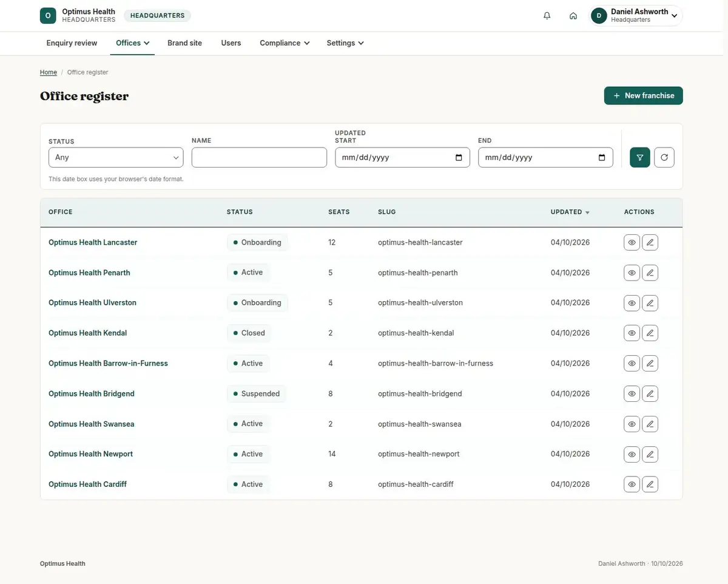Screen dimensions: 728x584
Task: Click the Slug column header
Action: pos(386,212)
